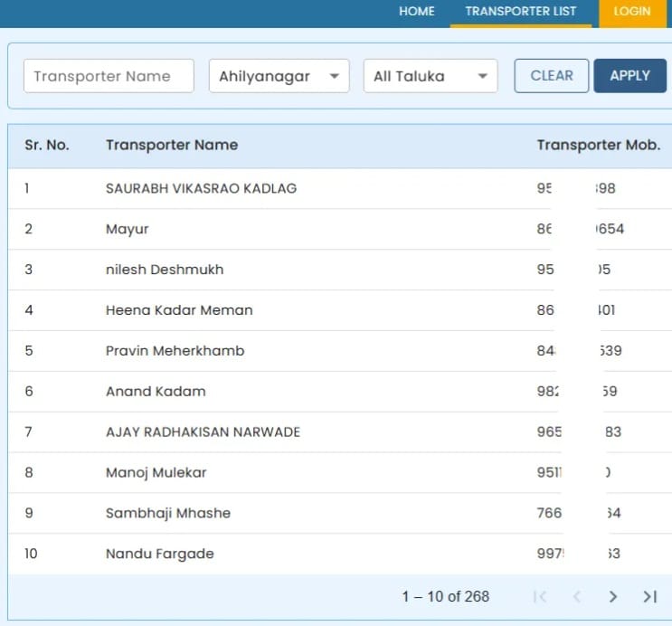Click Anand Kadam name

click(x=156, y=391)
